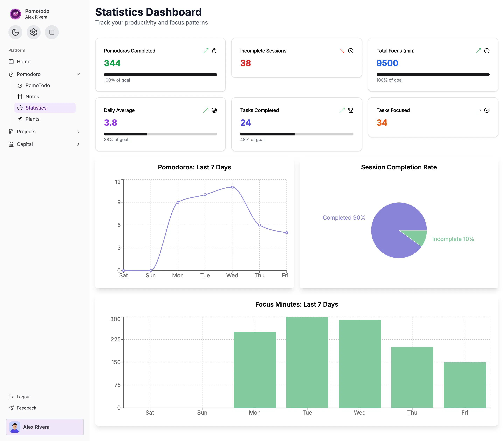The image size is (504, 441).
Task: Click the trend arrow on Daily Average card
Action: point(206,110)
